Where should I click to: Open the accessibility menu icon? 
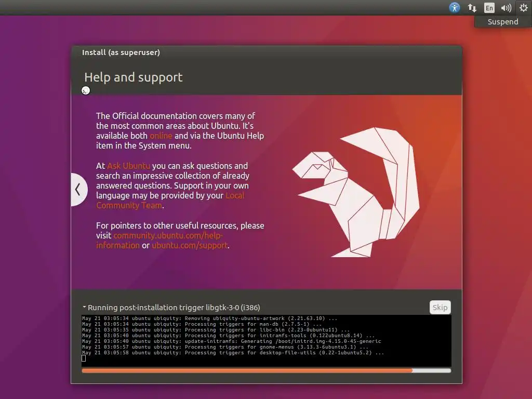[x=454, y=7]
